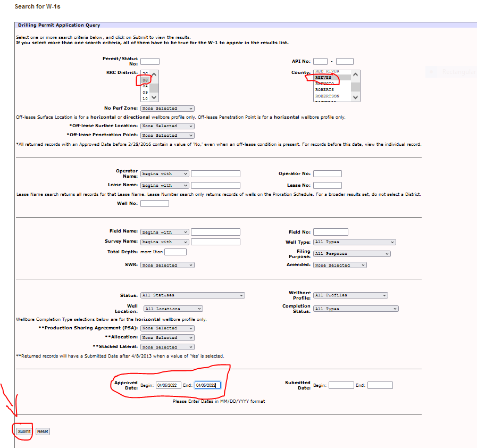477x448 pixels.
Task: Select district 08 in RRC District list
Action: click(x=145, y=80)
